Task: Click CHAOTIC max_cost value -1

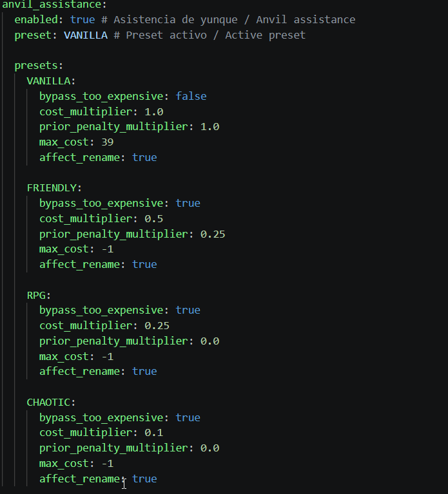Action: 107,464
